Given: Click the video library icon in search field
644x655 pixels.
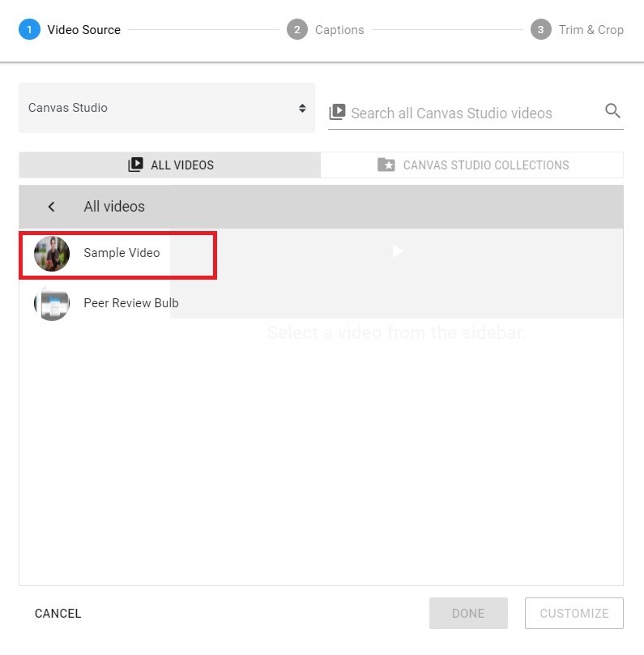Looking at the screenshot, I should (x=337, y=112).
